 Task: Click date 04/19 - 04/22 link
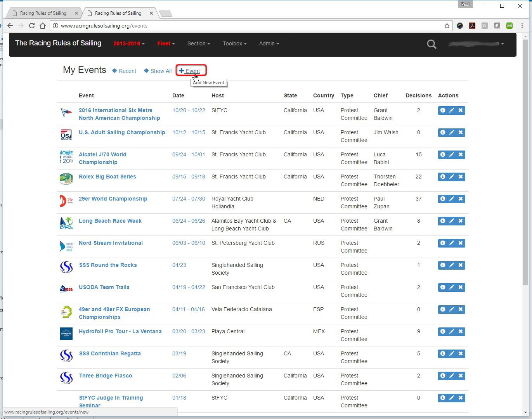[x=189, y=287]
